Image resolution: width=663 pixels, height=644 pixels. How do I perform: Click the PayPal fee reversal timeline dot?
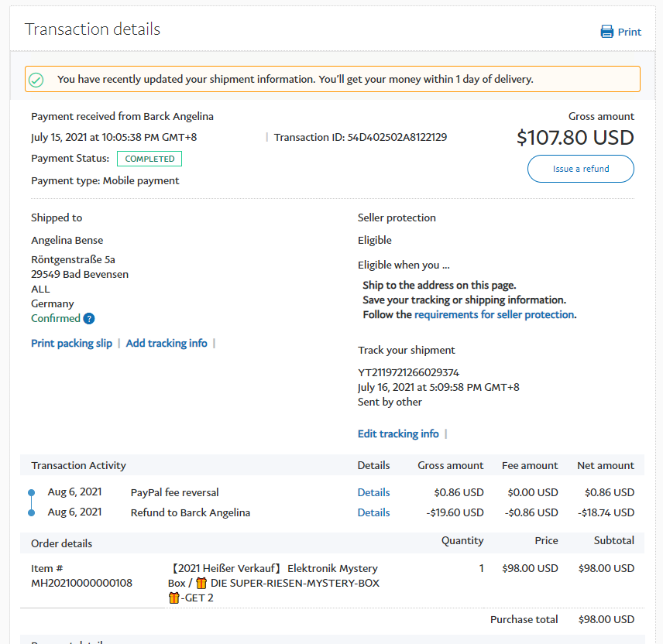[31, 492]
